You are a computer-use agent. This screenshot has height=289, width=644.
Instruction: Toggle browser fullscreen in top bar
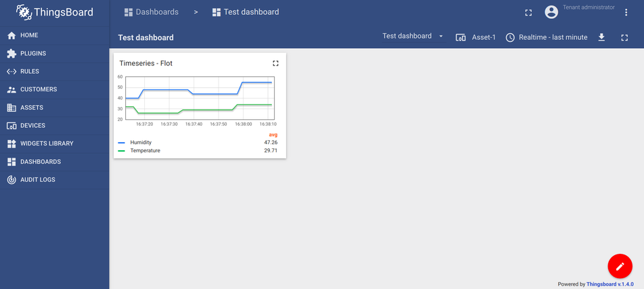point(528,13)
